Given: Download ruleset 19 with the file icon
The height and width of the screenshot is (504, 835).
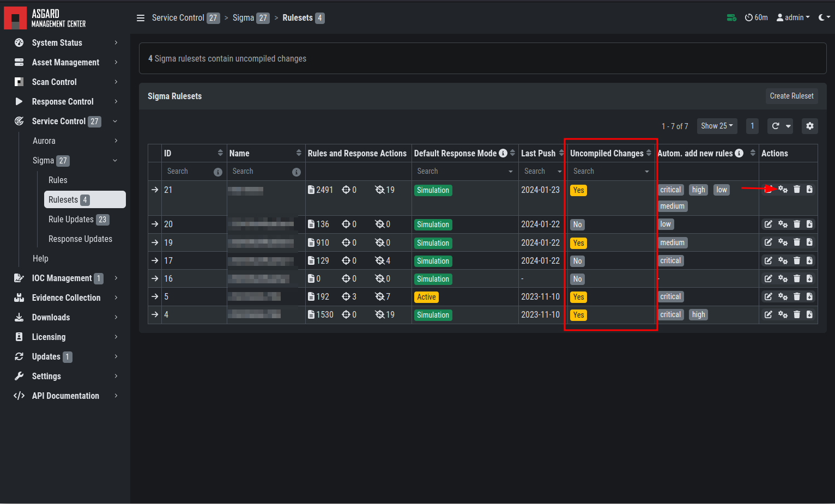Looking at the screenshot, I should (x=809, y=242).
